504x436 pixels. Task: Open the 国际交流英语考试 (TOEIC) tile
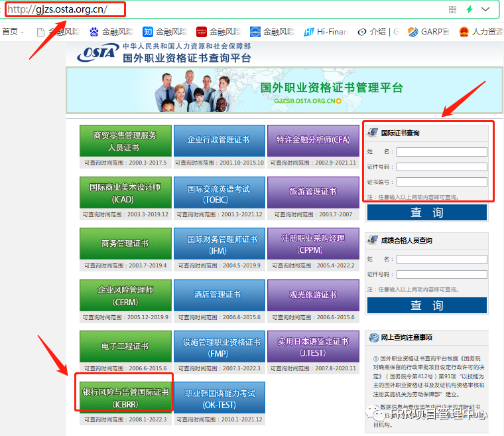(219, 194)
